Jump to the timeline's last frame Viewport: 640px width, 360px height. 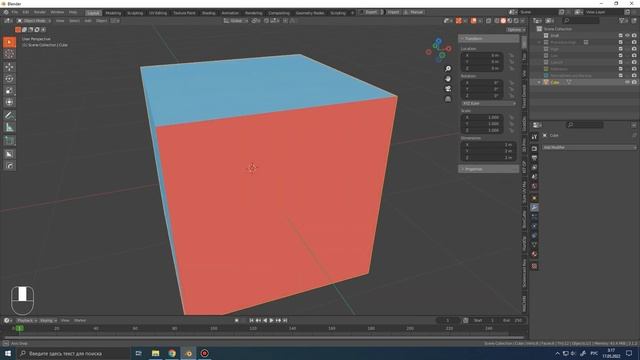(x=285, y=320)
